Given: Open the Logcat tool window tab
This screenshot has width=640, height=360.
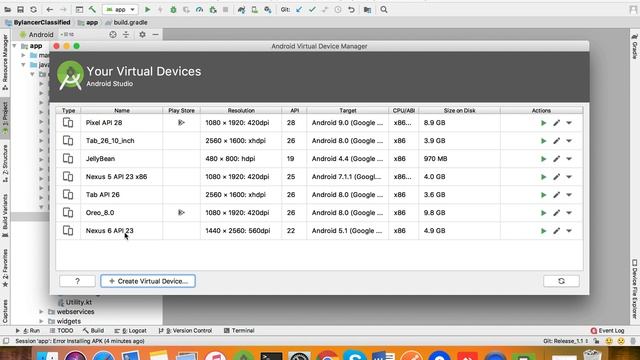Looking at the screenshot, I should click(x=131, y=331).
